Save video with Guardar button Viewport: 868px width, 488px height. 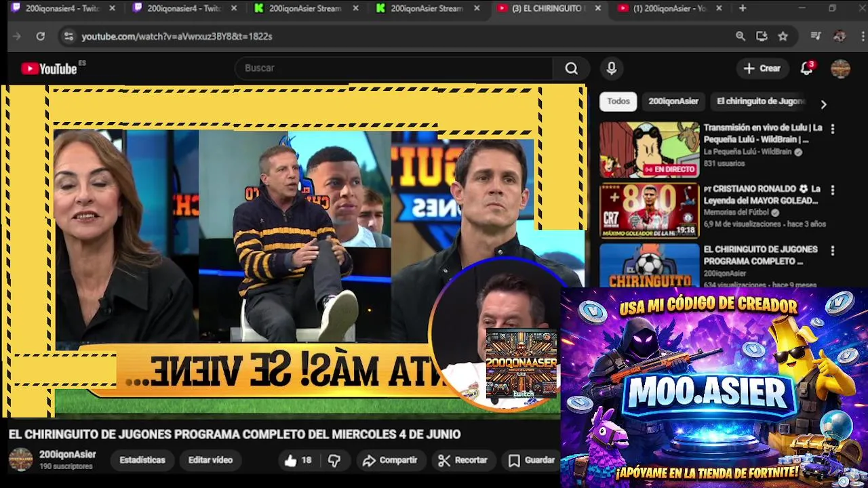pyautogui.click(x=532, y=460)
